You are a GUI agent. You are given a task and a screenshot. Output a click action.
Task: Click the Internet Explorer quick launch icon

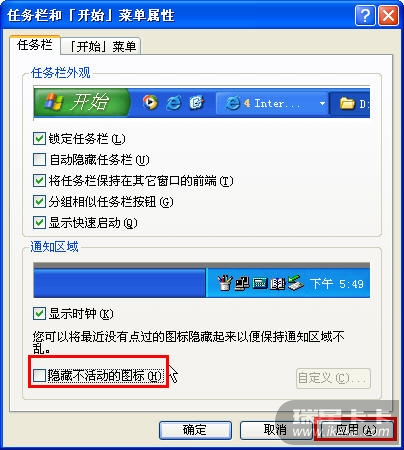[x=174, y=103]
